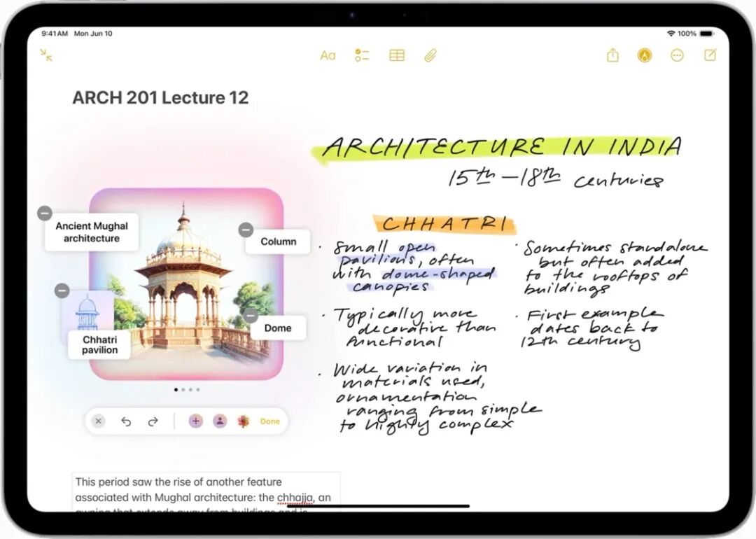Change the image style with flower icon
Screen dimensions: 756x539
[244, 421]
